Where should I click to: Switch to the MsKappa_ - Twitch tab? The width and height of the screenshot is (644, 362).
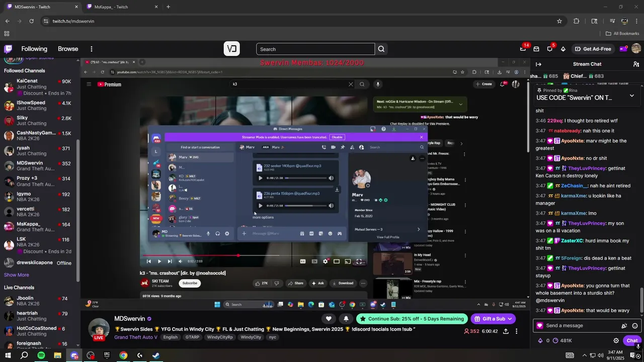pos(121,7)
